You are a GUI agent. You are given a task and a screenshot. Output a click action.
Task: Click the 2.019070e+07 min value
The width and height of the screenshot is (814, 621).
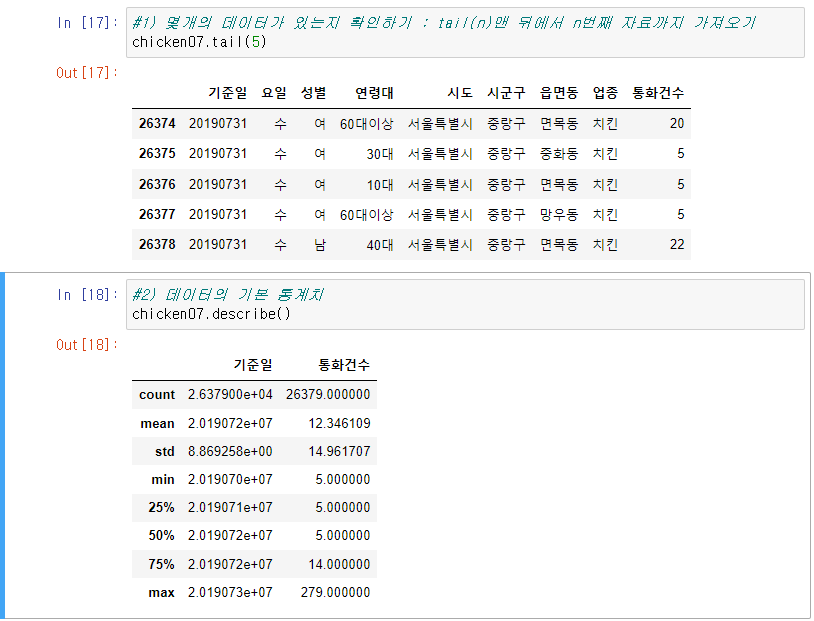coord(230,480)
